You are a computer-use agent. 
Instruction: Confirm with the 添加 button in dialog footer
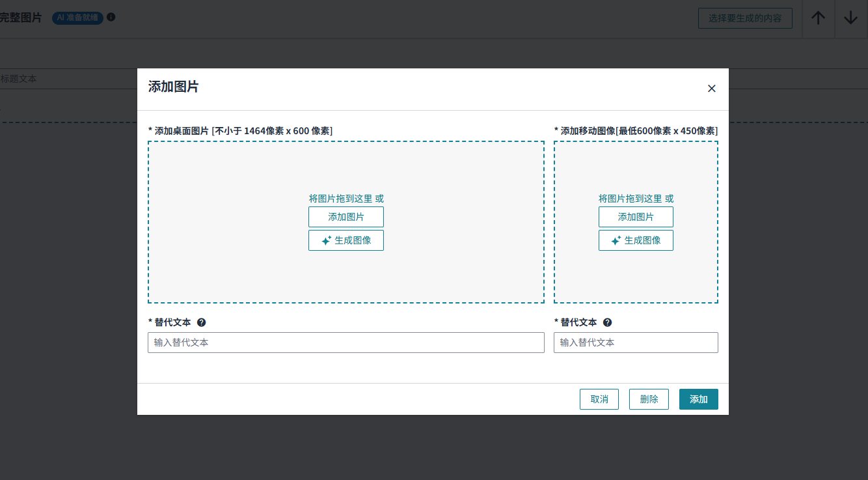(699, 399)
